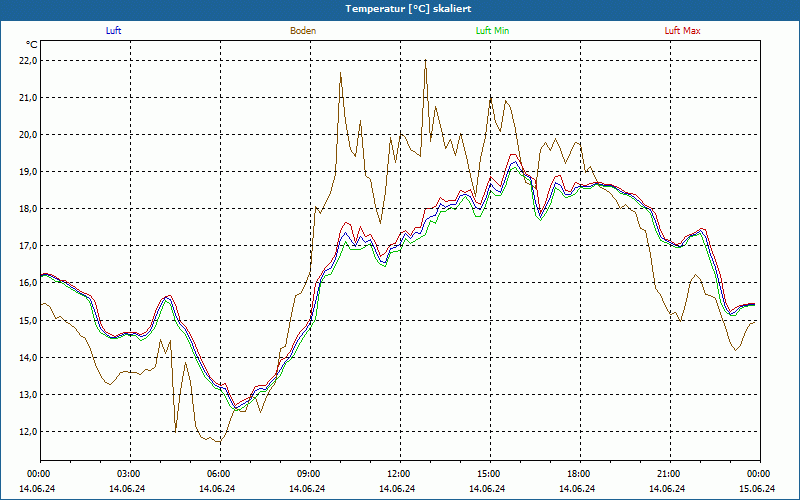Click the '03:00' time axis label
The width and height of the screenshot is (800, 500).
(x=131, y=474)
